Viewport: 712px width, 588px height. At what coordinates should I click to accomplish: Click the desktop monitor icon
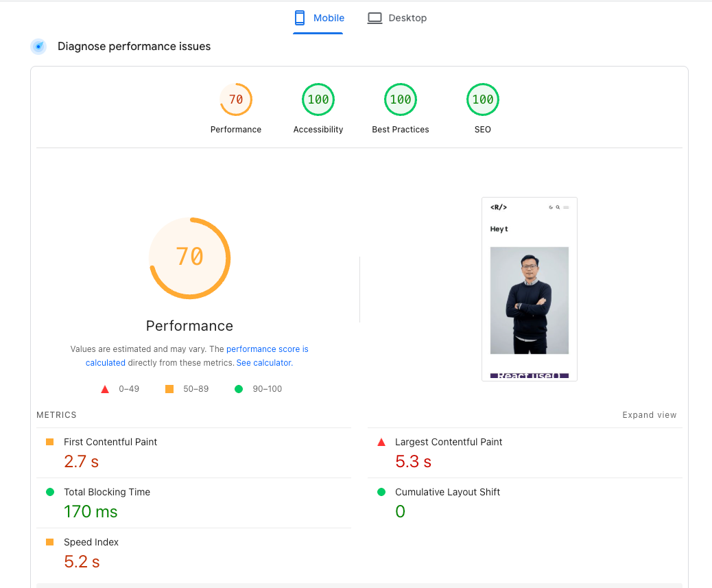(375, 19)
